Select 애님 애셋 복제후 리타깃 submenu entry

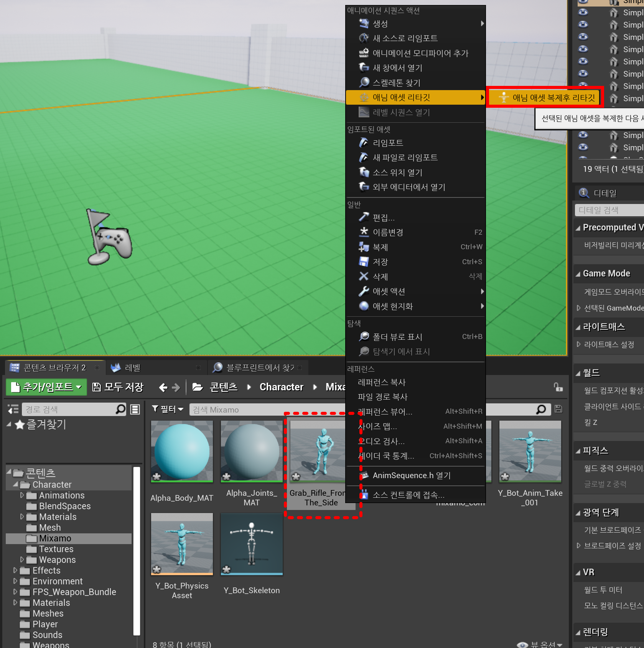coord(545,97)
